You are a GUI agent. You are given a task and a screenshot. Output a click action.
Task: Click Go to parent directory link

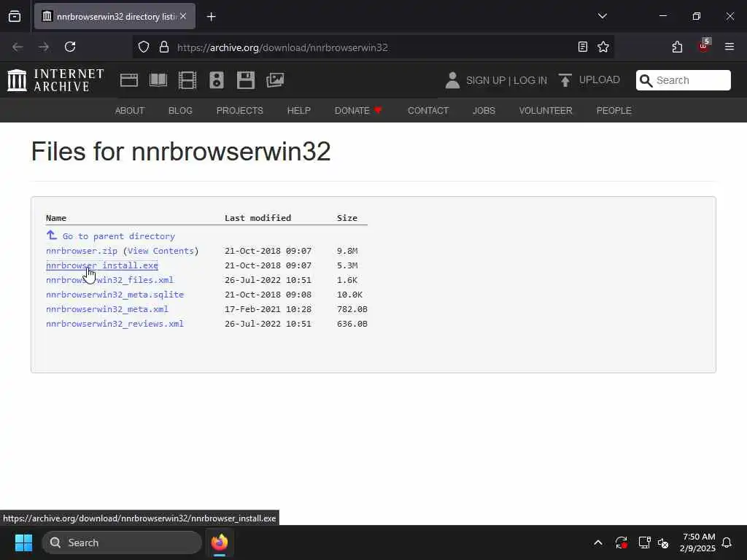click(x=111, y=236)
